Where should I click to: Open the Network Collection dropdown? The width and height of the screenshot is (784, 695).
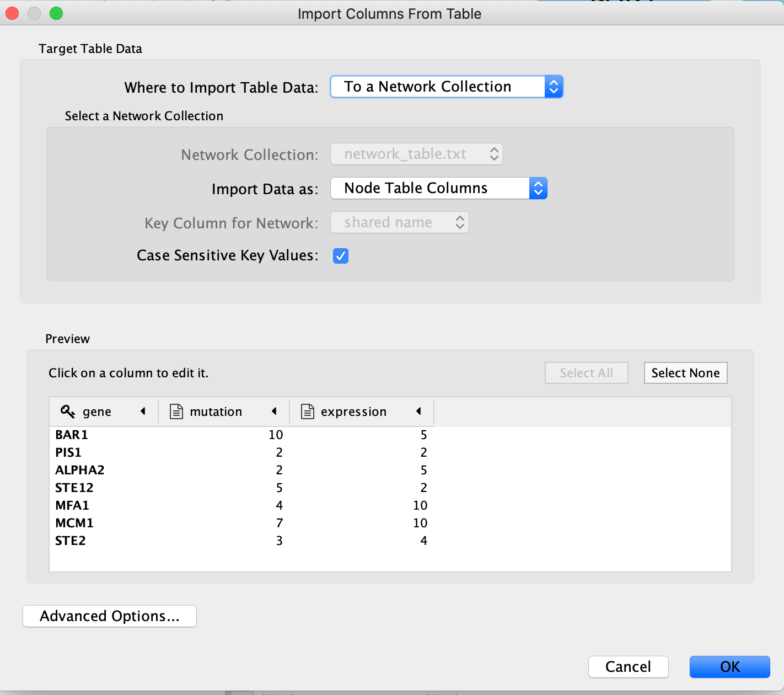(416, 154)
